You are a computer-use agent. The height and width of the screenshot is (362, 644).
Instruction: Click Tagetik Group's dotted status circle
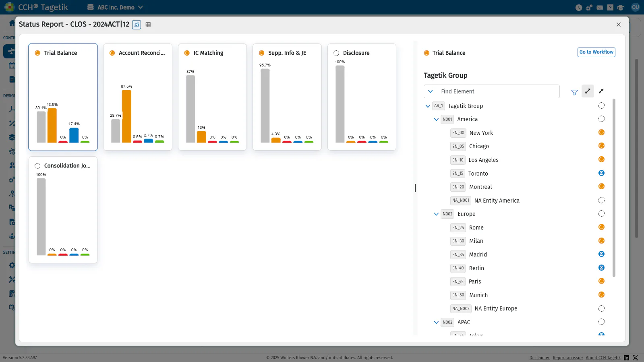(601, 105)
